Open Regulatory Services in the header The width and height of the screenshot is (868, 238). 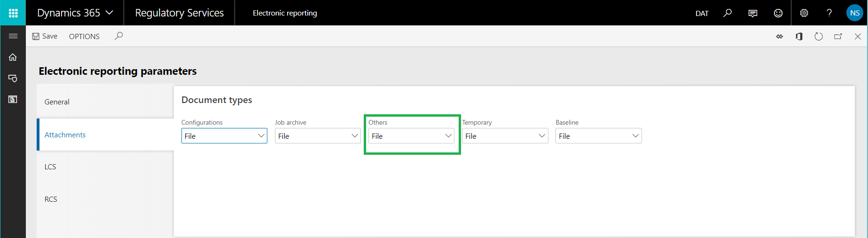180,13
